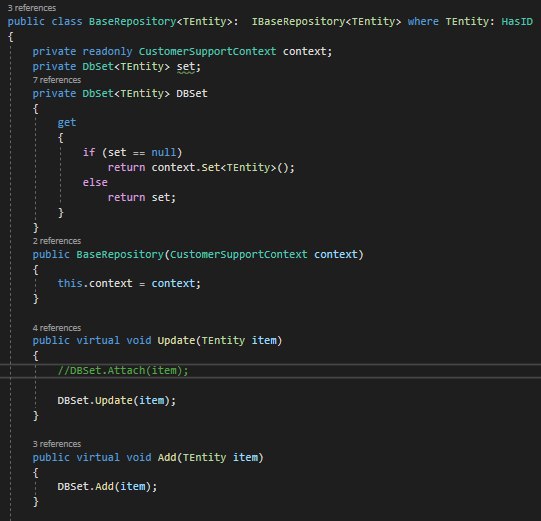Click "item" parameter in Add signature

click(x=245, y=458)
